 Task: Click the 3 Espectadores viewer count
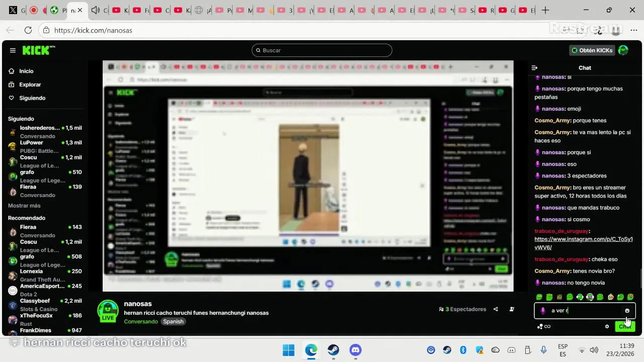coord(462,309)
